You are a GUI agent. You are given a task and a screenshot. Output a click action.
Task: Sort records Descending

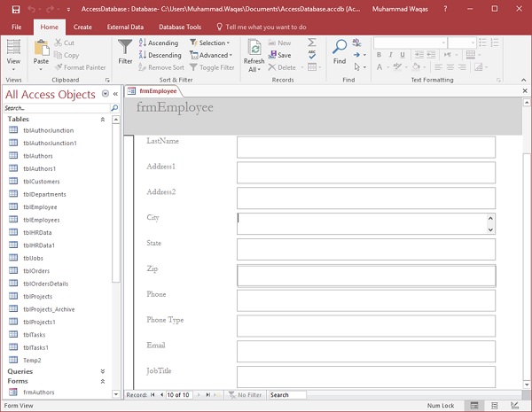pyautogui.click(x=160, y=55)
